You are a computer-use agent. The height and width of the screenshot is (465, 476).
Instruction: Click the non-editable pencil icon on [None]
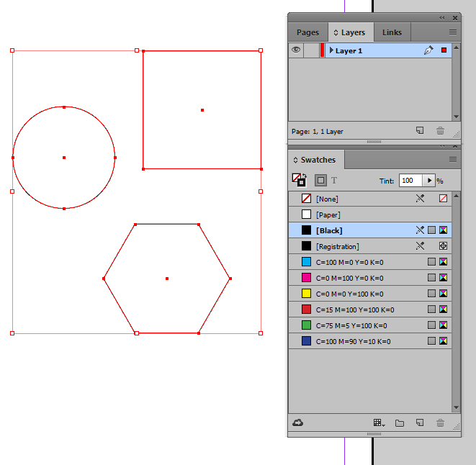(420, 199)
